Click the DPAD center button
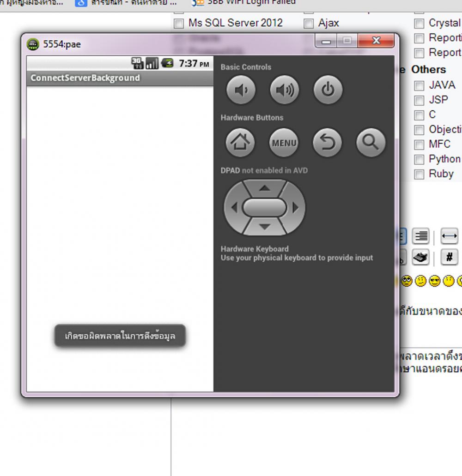The image size is (462, 476). [265, 208]
